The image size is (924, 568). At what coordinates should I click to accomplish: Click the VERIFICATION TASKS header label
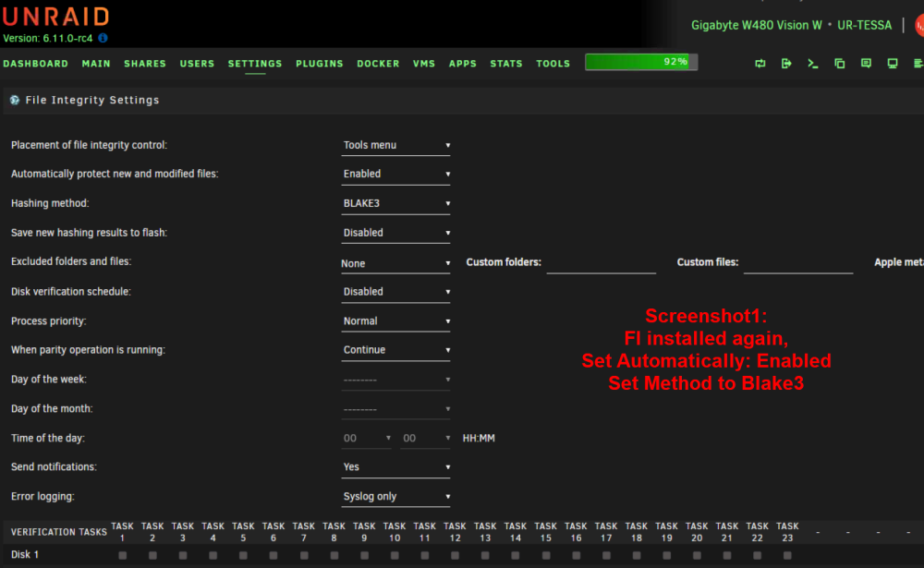(x=59, y=532)
